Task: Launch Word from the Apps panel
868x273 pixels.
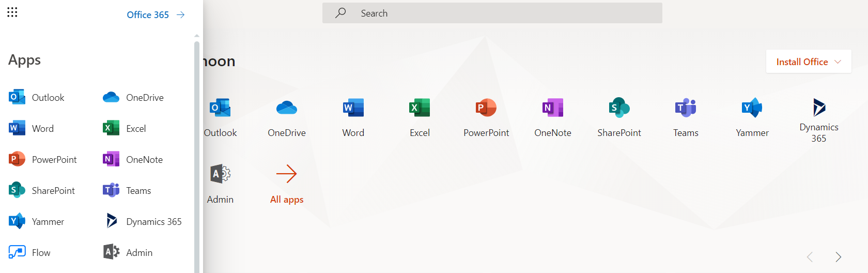Action: (31, 128)
